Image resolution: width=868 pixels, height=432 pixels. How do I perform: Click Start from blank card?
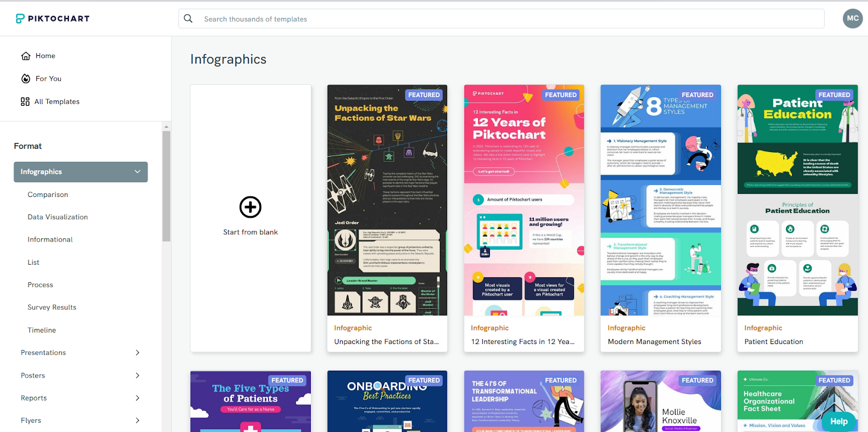pos(251,218)
